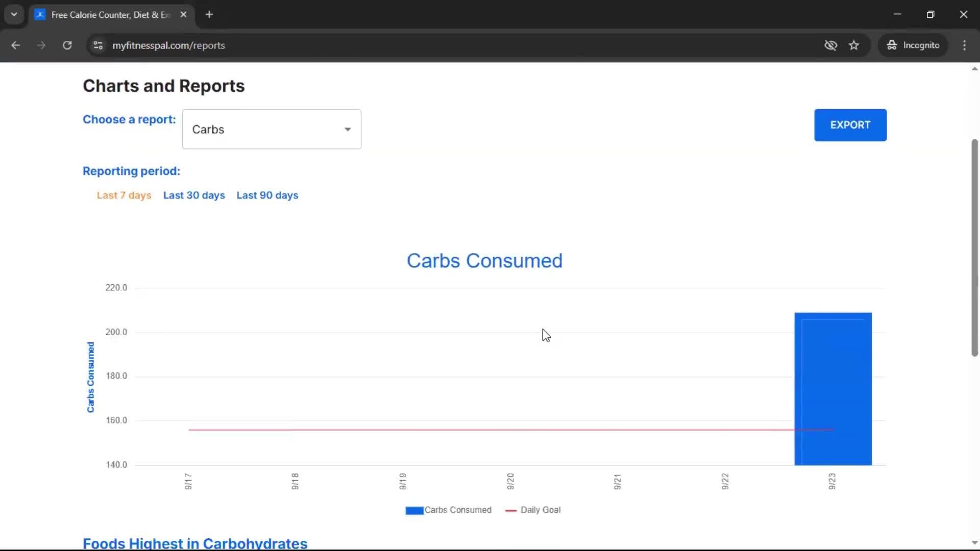Reload the MyFitnessPal reports page
Image resolution: width=980 pixels, height=551 pixels.
pos(67,45)
